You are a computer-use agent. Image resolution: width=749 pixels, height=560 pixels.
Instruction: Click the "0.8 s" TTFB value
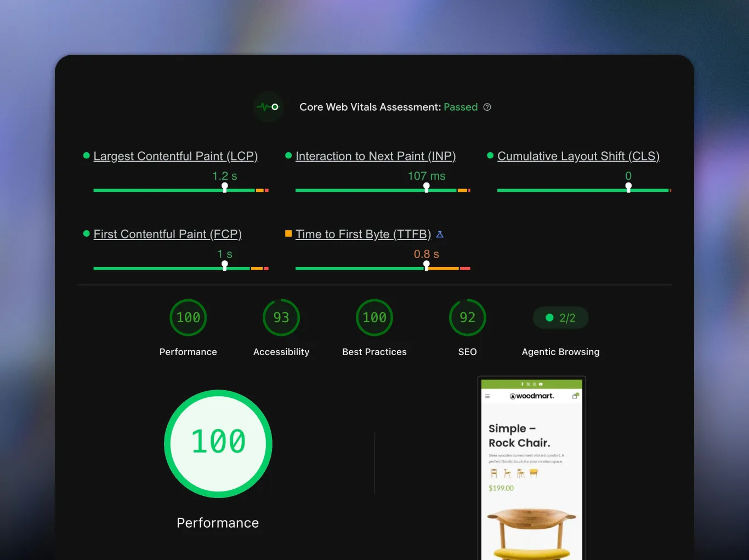coord(427,254)
